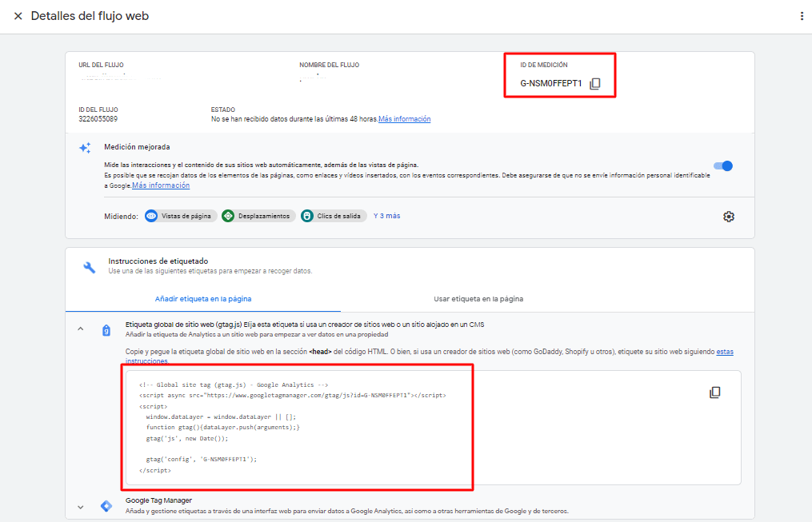Select the Vistas de página chip
Viewport: 812px width, 522px height.
181,216
